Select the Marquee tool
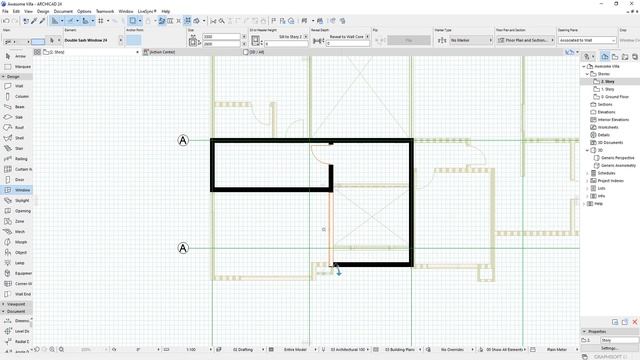640x360 pixels. (16, 67)
